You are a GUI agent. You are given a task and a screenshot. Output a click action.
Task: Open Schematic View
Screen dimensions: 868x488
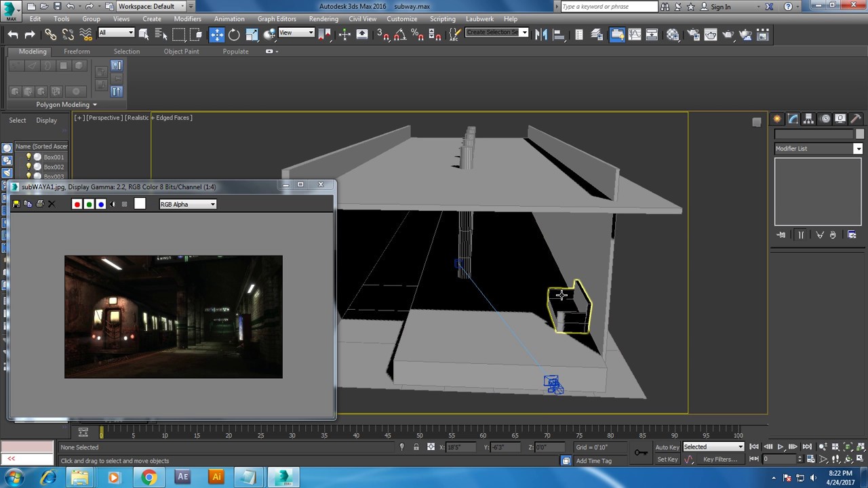pyautogui.click(x=652, y=35)
